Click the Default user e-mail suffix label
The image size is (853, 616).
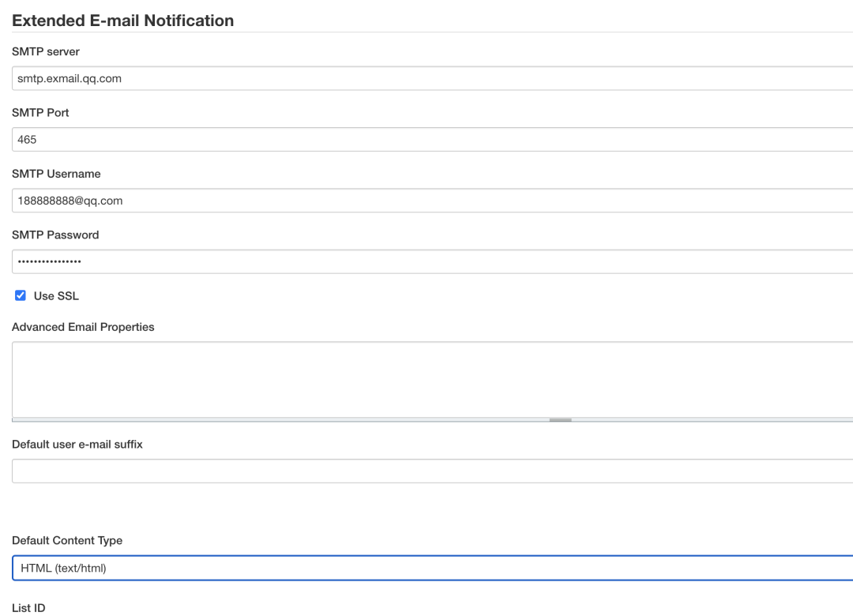[77, 445]
